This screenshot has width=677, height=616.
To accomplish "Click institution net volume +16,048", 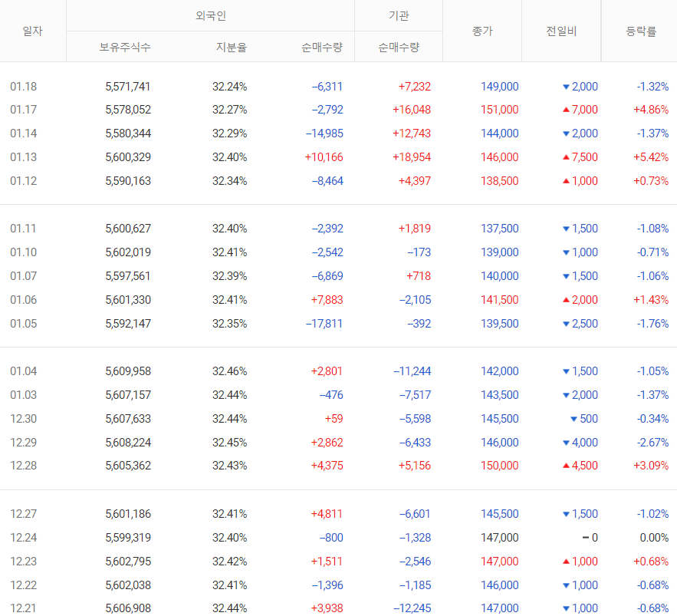I will point(412,110).
